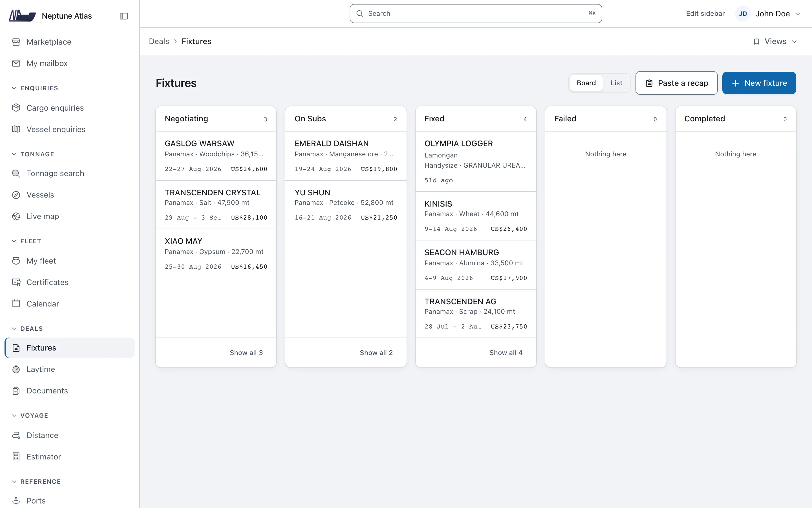Select the Cargo enquiries box icon
Viewport: 812px width, 508px height.
point(16,108)
